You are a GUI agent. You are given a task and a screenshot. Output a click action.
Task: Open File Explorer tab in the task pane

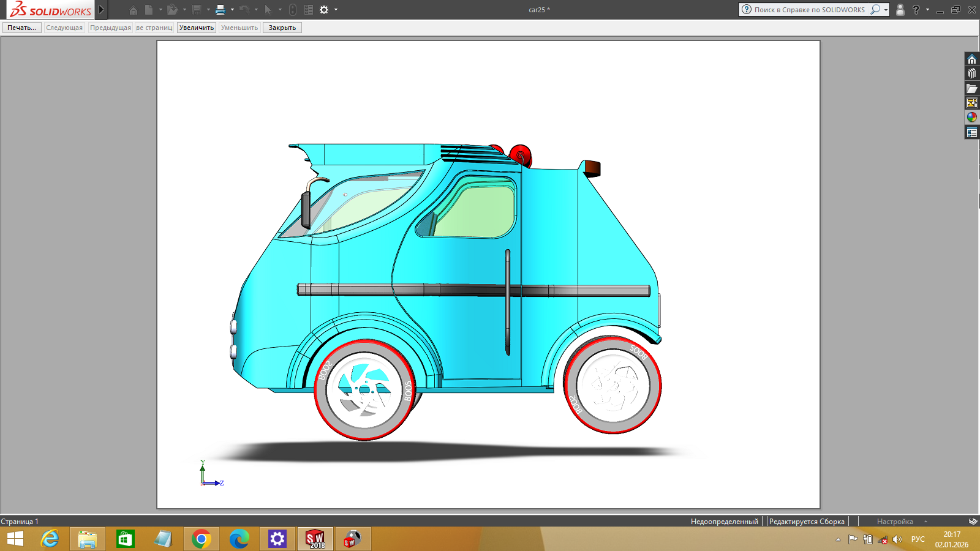click(x=972, y=89)
